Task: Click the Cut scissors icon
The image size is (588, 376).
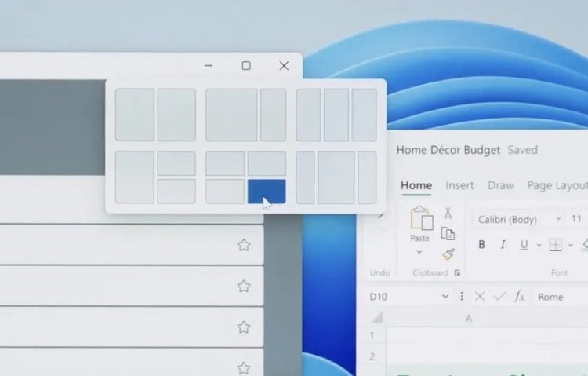Action: [448, 213]
